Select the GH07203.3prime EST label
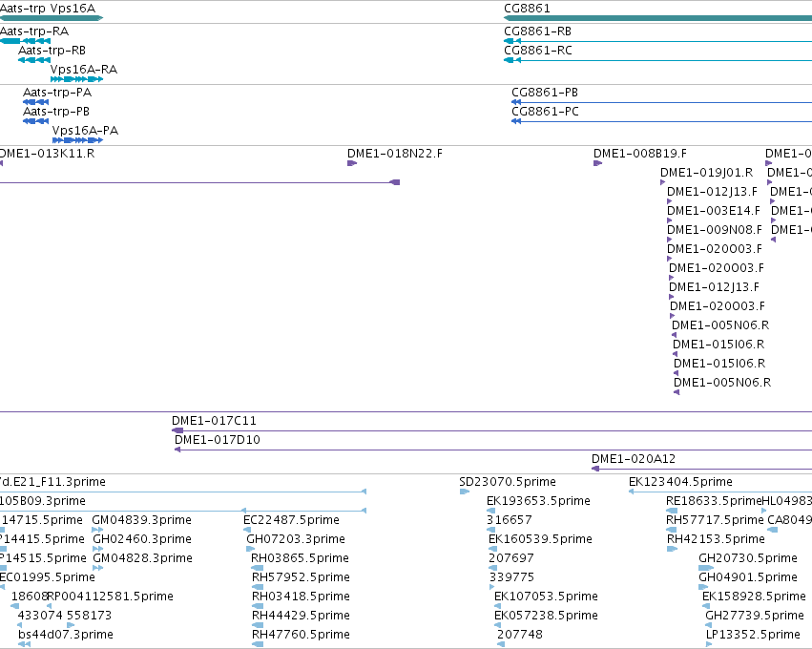812x649 pixels. click(296, 539)
